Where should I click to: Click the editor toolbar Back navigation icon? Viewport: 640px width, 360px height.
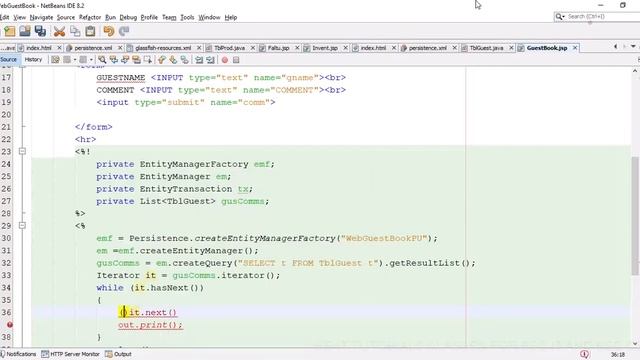pos(67,60)
